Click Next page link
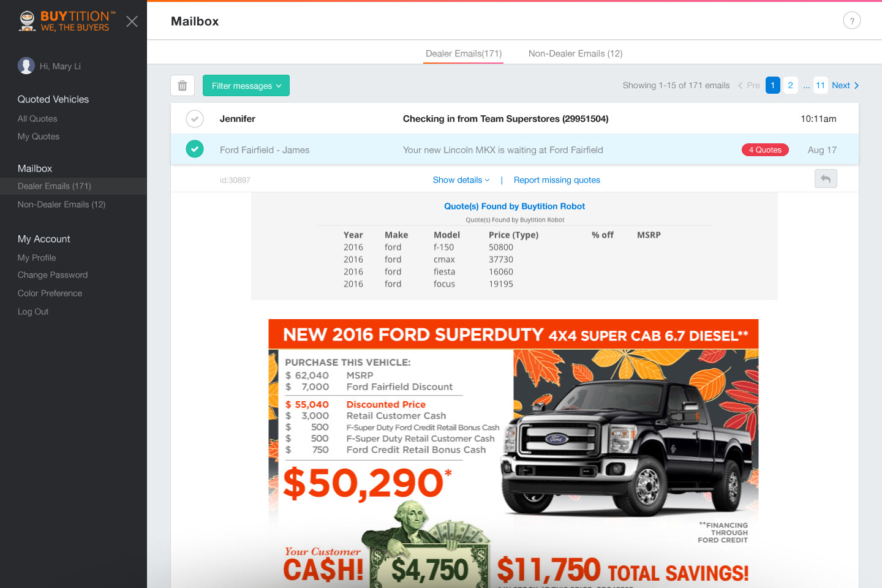882x588 pixels. pos(845,85)
